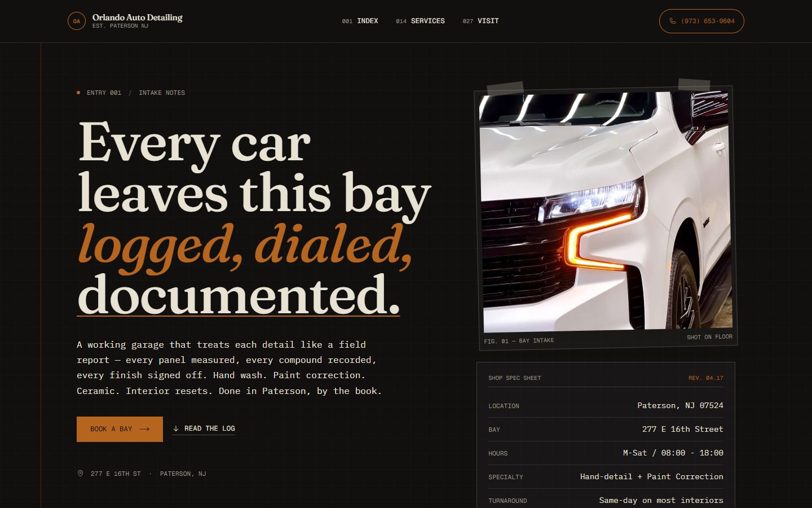Open the white truck bay intake photo

[x=606, y=211]
